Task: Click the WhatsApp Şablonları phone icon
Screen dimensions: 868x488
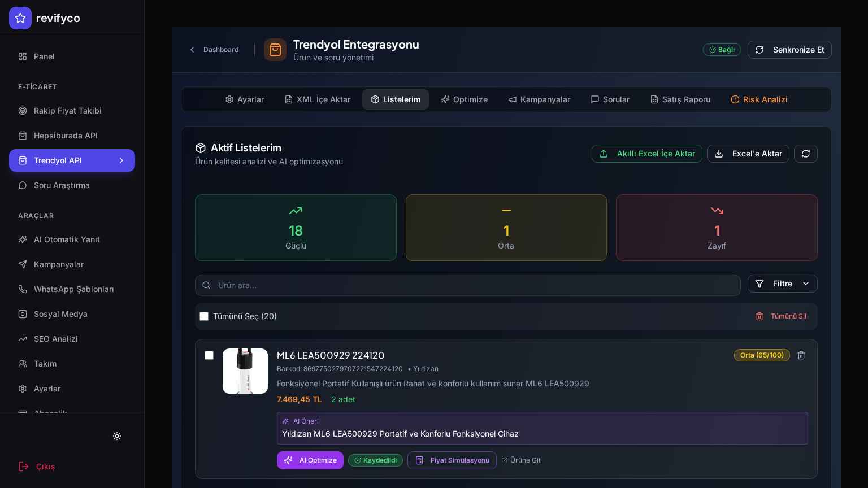Action: pyautogui.click(x=23, y=289)
